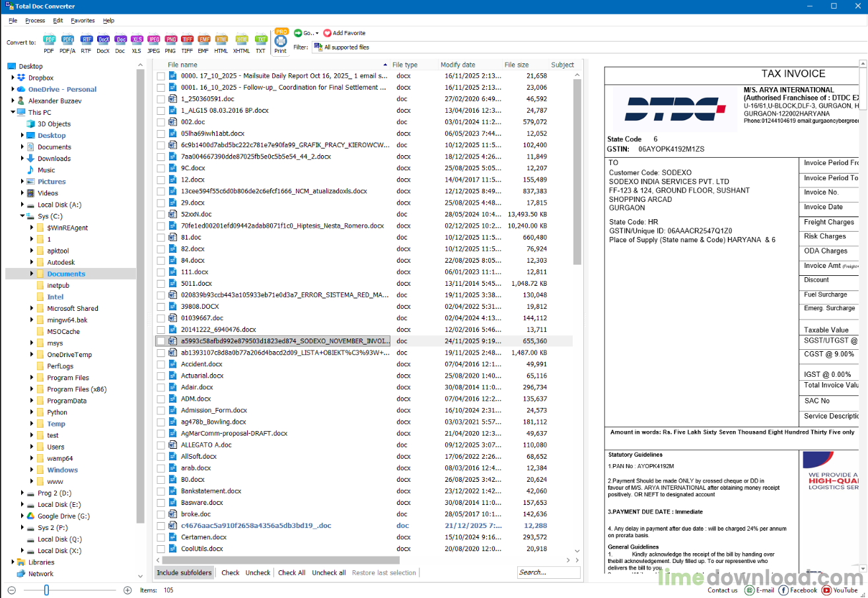Click the Check All button
868x598 pixels.
click(291, 572)
